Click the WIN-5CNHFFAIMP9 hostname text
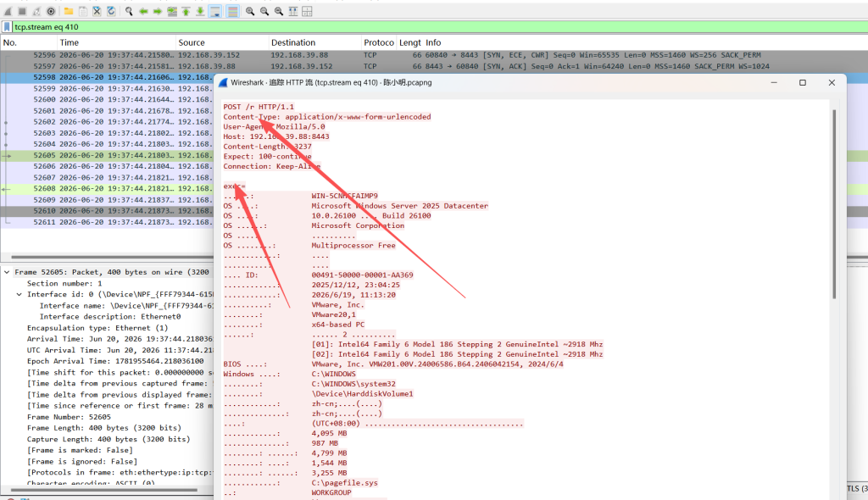Viewport: 868px width, 500px height. pyautogui.click(x=344, y=196)
